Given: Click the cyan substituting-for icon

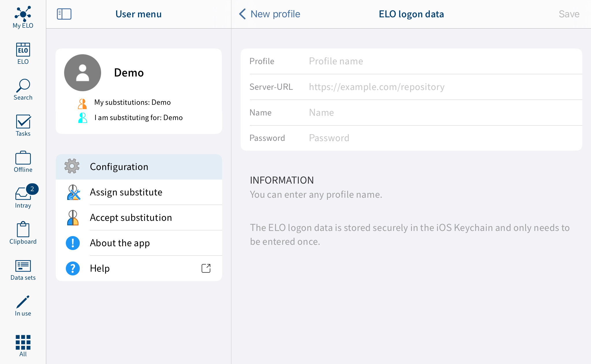Looking at the screenshot, I should (x=82, y=118).
